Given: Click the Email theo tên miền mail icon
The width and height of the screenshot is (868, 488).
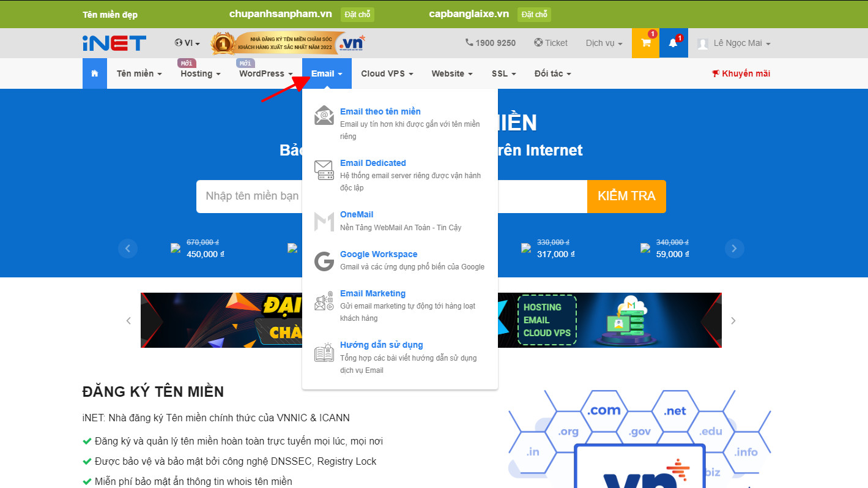Looking at the screenshot, I should [x=324, y=116].
